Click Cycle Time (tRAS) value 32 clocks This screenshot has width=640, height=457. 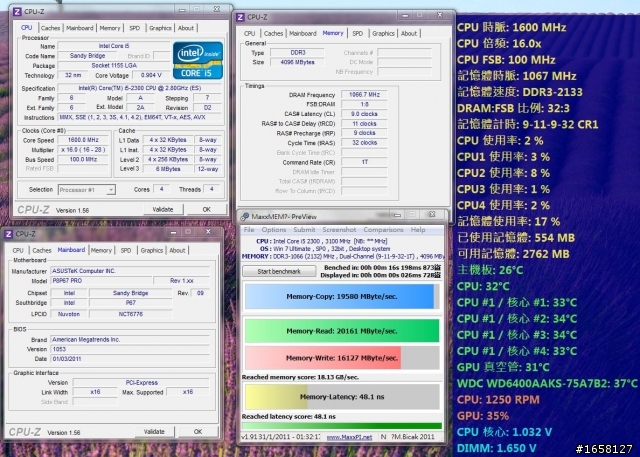coord(364,143)
